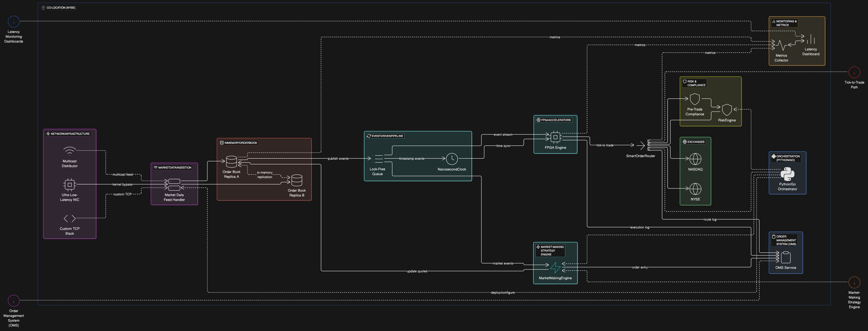Click the NanosecondClock clock icon

point(452,159)
